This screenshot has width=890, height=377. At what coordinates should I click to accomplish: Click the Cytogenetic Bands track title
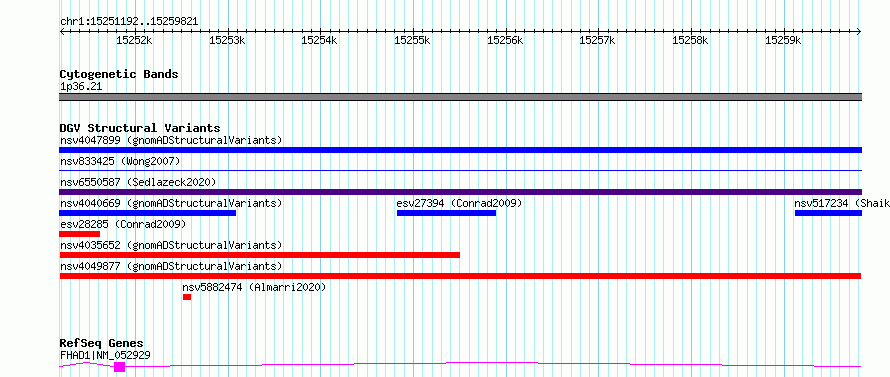(119, 74)
